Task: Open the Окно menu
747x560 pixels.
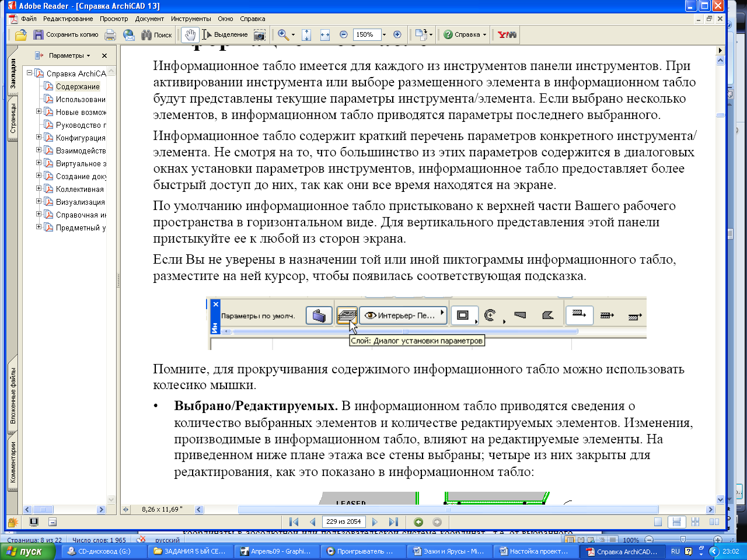Action: click(225, 19)
